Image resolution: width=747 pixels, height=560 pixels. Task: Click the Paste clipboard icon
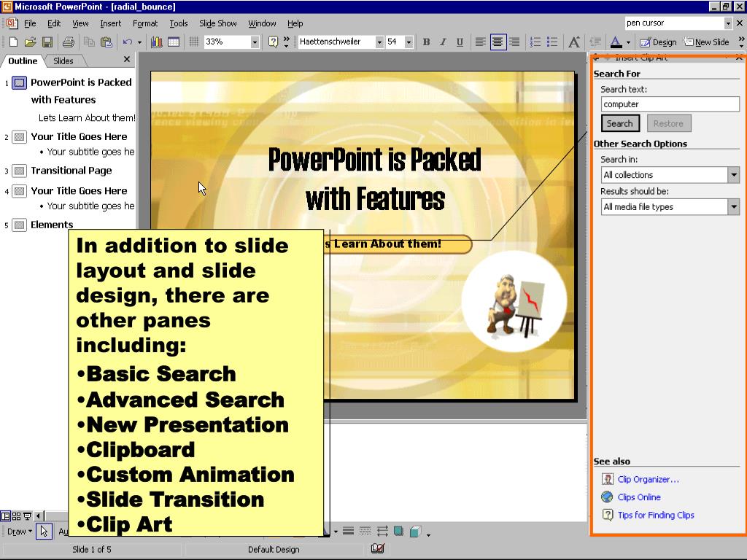[106, 42]
